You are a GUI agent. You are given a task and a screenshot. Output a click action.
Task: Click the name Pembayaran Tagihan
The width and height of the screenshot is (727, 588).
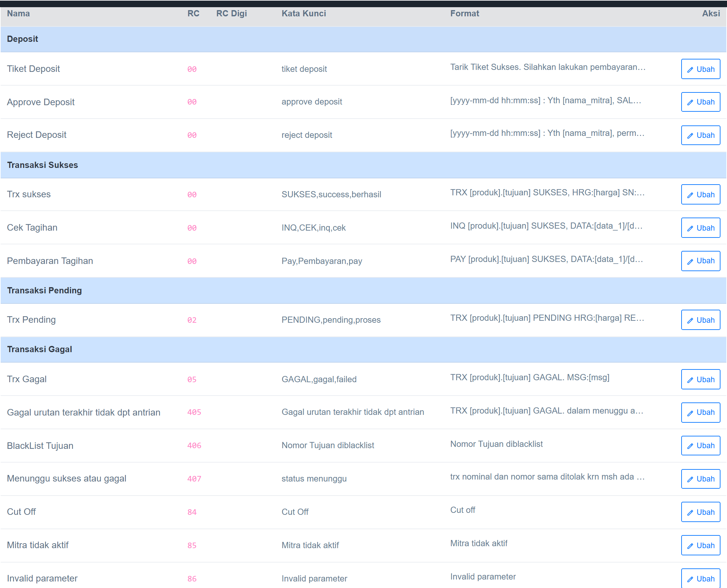[x=50, y=261]
